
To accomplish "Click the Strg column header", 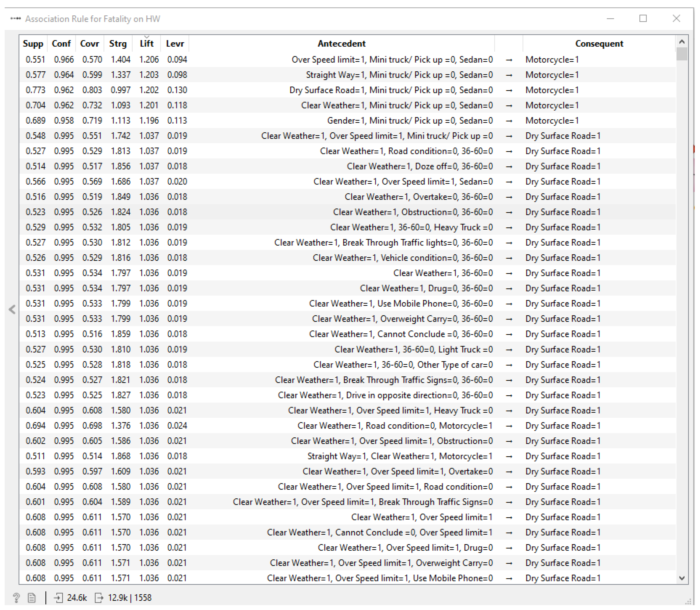I will tap(118, 44).
